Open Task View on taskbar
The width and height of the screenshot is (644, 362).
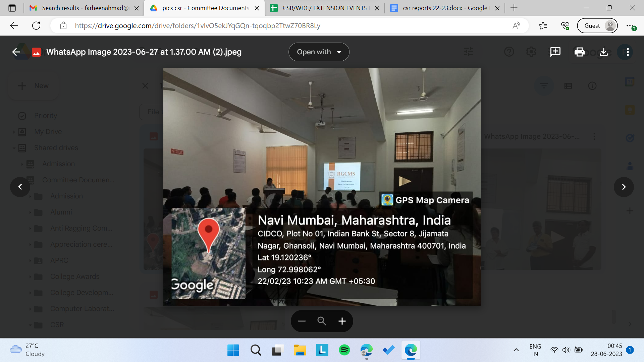tap(278, 350)
